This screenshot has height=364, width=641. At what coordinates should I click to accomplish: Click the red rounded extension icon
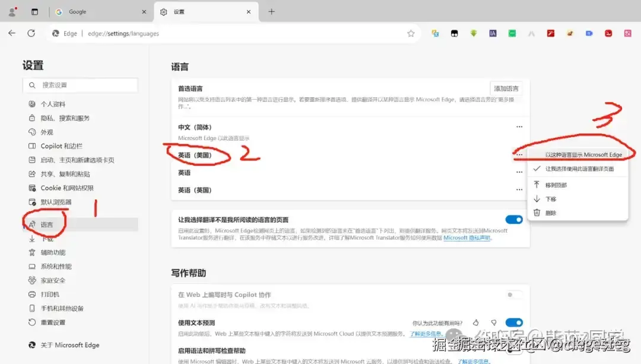608,34
